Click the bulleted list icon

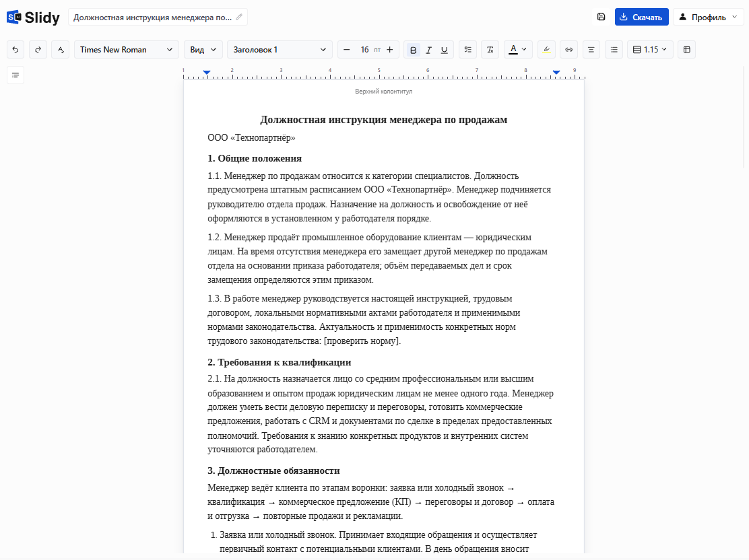[614, 50]
